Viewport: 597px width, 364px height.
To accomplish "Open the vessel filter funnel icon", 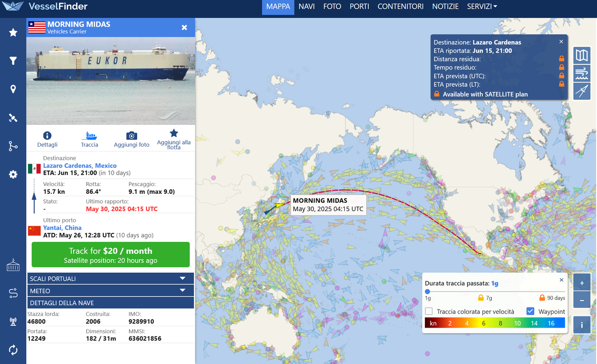I will click(13, 61).
